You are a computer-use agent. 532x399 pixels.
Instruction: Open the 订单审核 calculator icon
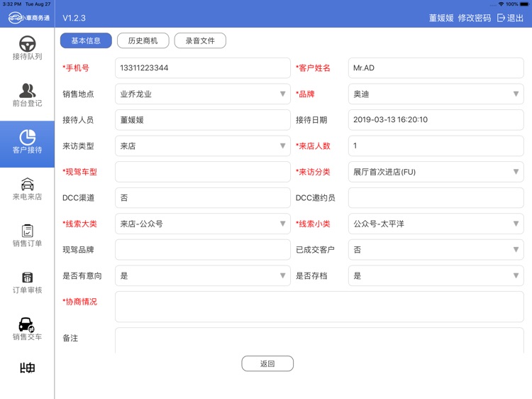click(27, 278)
